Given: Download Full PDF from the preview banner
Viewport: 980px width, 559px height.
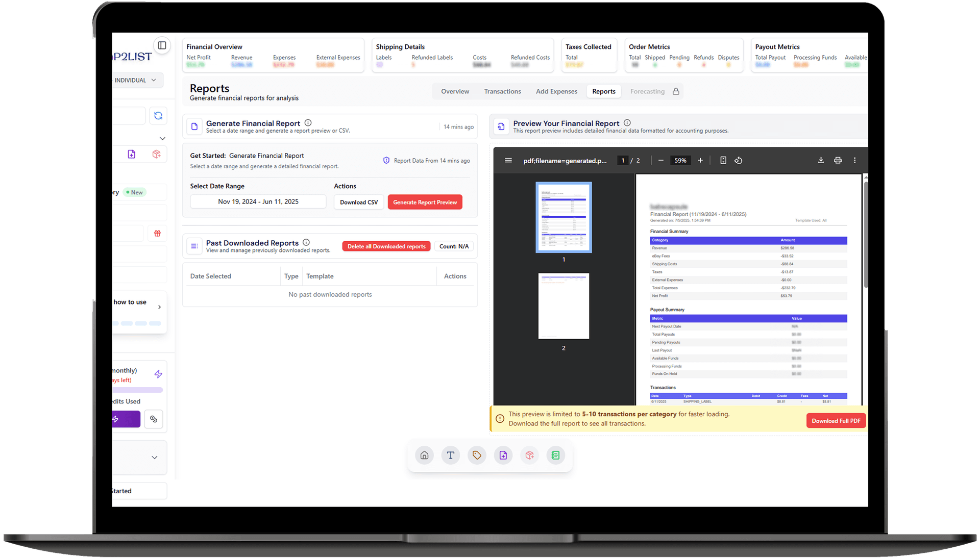Looking at the screenshot, I should 835,420.
